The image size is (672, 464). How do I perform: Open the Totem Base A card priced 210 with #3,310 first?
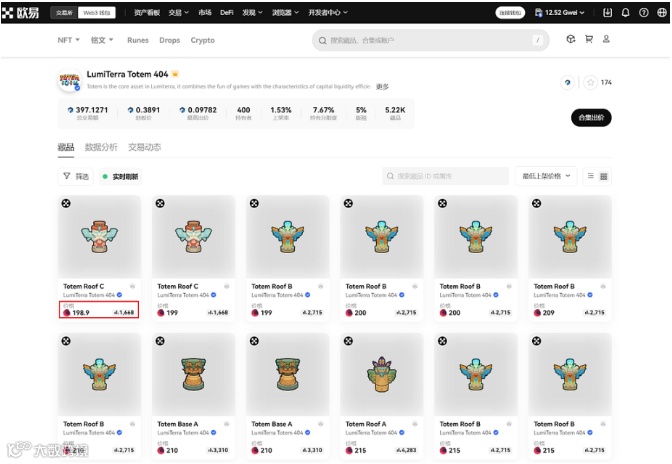point(193,396)
